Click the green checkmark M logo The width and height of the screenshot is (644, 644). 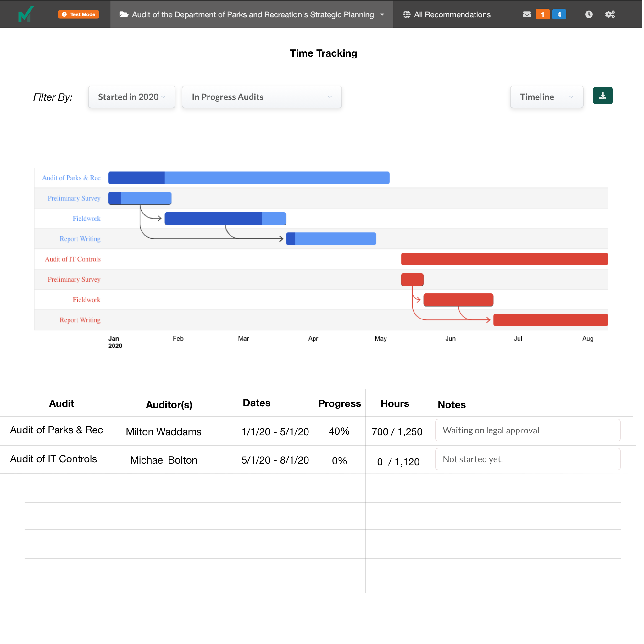click(x=26, y=14)
